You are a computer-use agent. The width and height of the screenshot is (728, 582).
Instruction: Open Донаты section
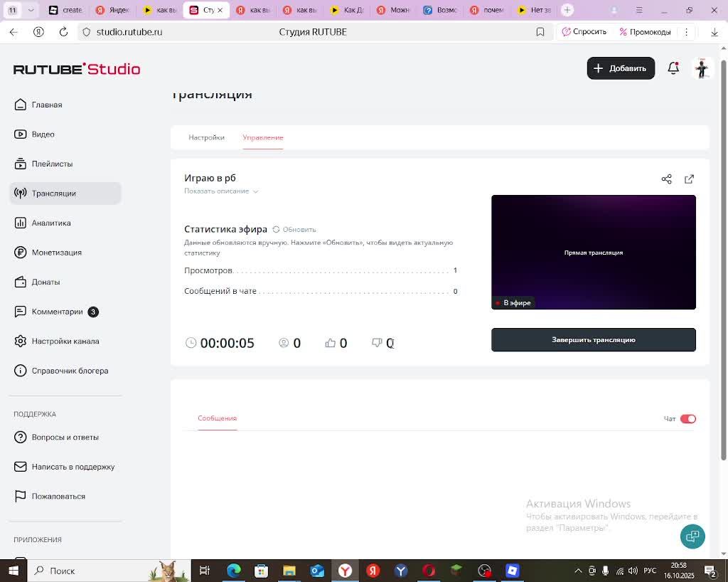tap(37, 282)
